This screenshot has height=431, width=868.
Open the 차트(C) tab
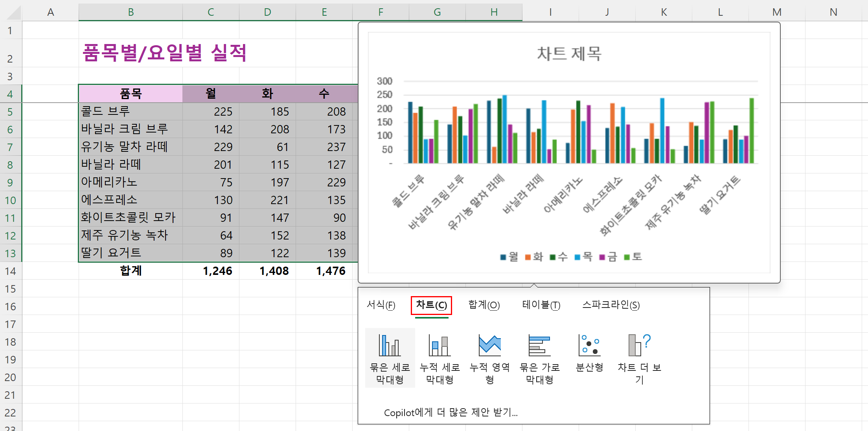click(431, 305)
